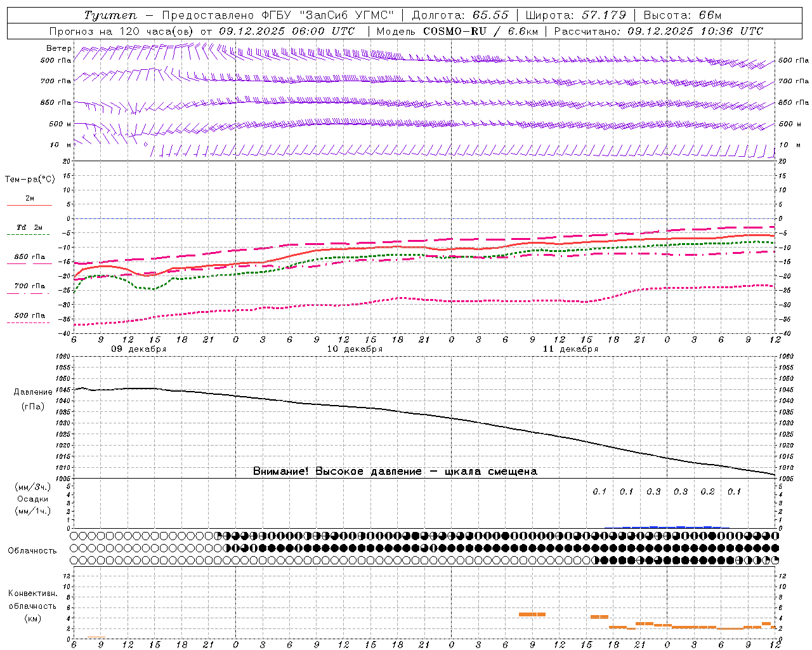This screenshot has height=650, width=812.
Task: Click the '1060' value on left pressure axis
Action: point(62,356)
